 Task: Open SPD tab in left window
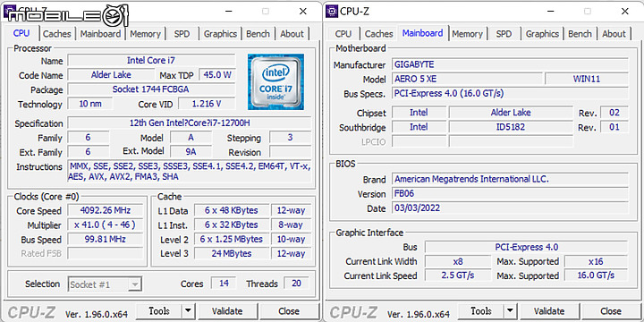[182, 34]
